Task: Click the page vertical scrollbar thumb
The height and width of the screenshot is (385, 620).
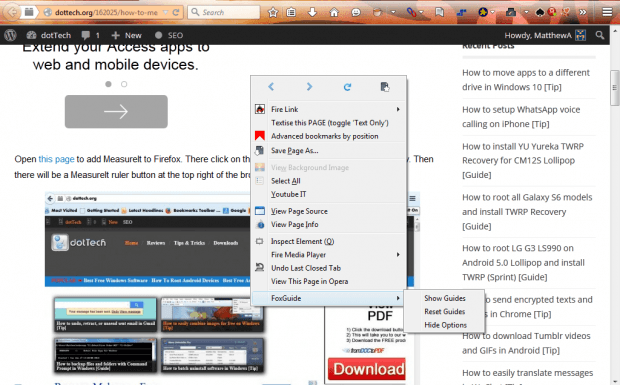Action: pyautogui.click(x=614, y=88)
